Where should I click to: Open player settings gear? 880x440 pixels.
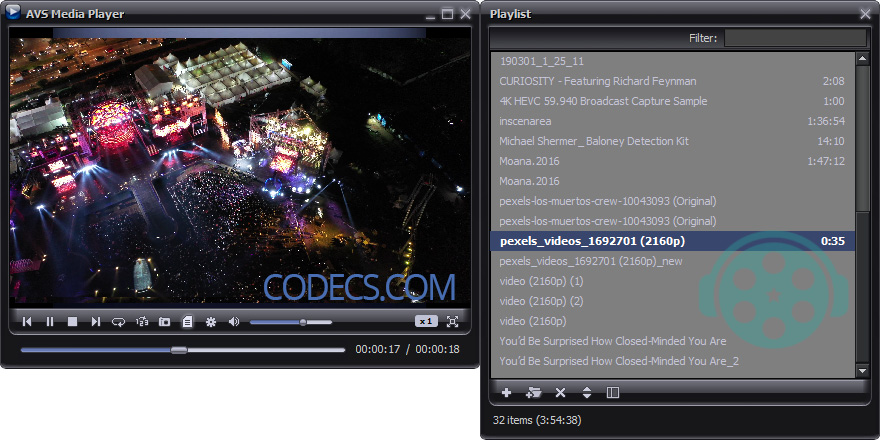(211, 322)
